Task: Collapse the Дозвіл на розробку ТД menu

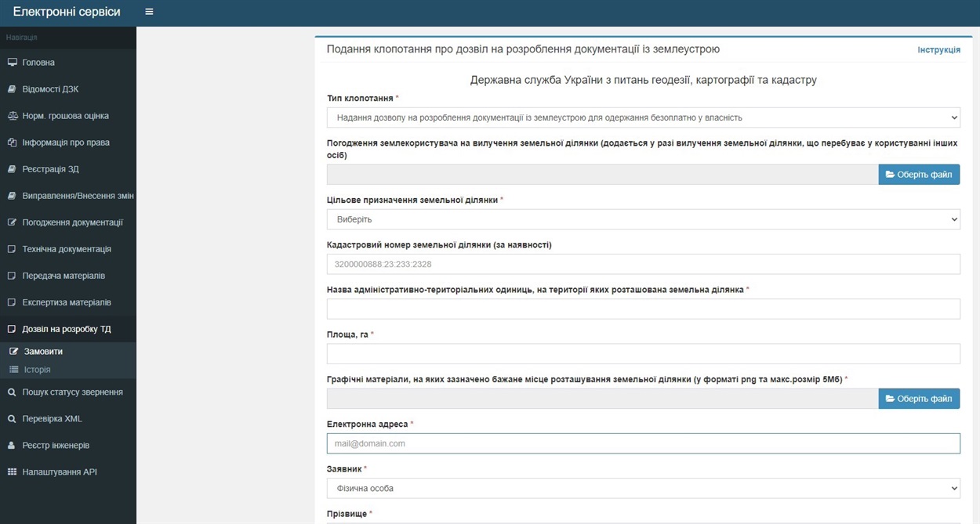Action: click(x=68, y=329)
